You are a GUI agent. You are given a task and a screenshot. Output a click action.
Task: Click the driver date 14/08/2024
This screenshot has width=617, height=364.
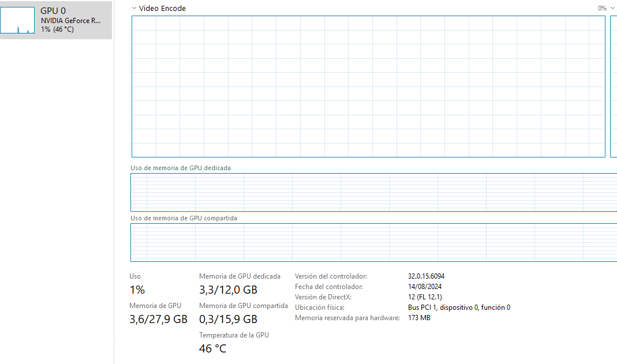[425, 287]
